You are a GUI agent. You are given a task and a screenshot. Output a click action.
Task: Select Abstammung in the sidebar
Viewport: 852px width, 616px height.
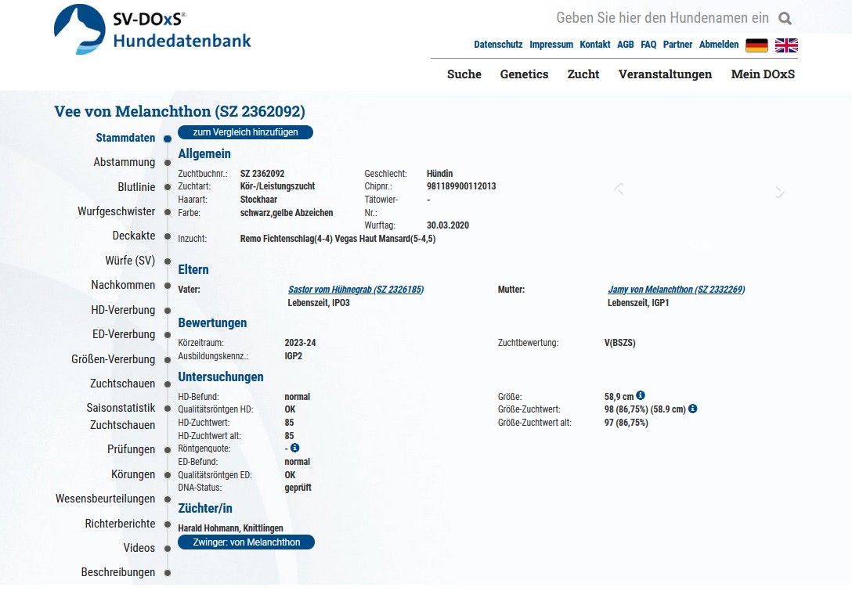pos(125,163)
